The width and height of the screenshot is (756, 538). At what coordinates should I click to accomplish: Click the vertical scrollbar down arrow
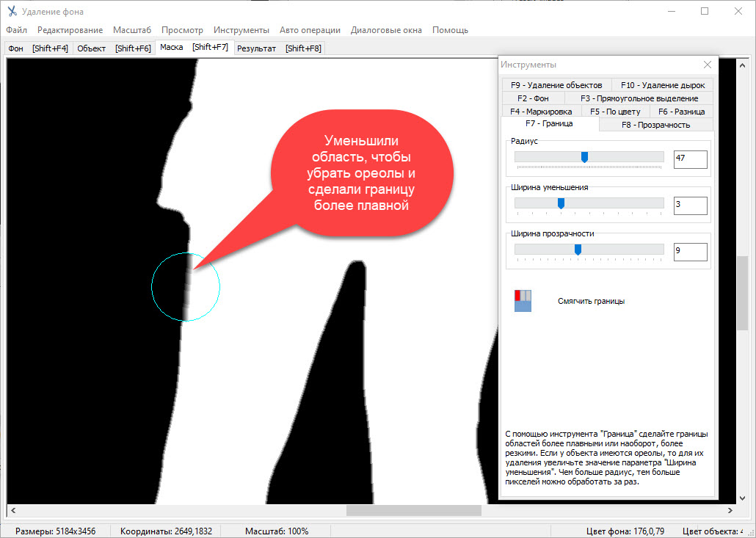(x=743, y=498)
